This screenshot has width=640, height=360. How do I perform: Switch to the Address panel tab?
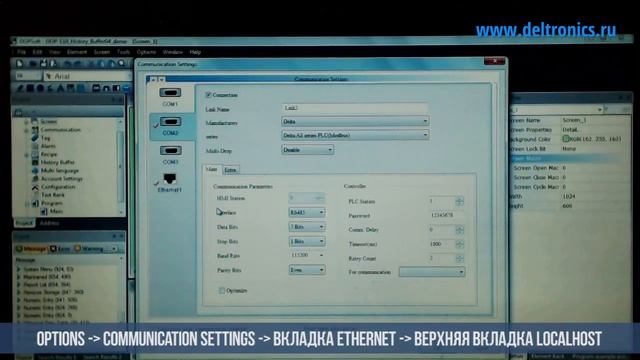(x=49, y=223)
